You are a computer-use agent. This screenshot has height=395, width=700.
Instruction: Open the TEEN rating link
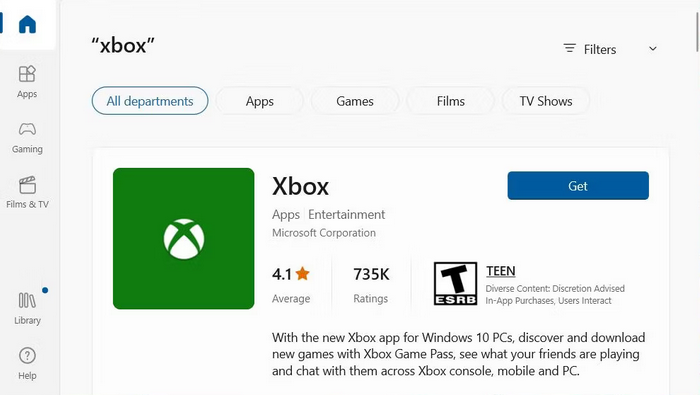coord(500,271)
